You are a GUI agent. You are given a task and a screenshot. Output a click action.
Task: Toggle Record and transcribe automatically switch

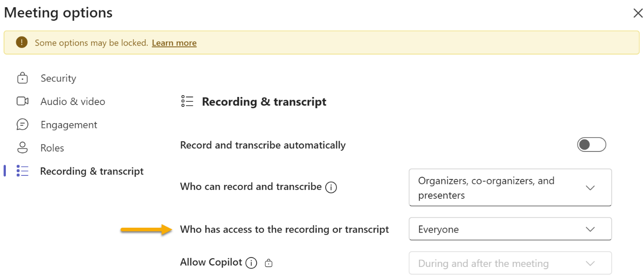591,145
